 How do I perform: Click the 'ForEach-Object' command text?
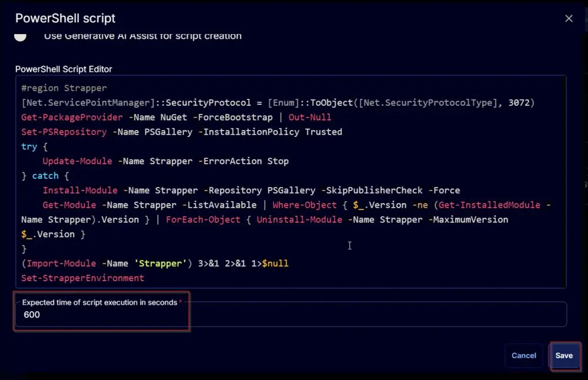point(203,220)
